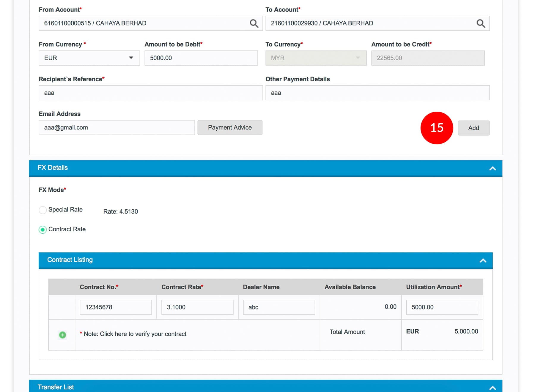Screen dimensions: 535x392
Task: Click the Email Address input field
Action: click(x=117, y=127)
